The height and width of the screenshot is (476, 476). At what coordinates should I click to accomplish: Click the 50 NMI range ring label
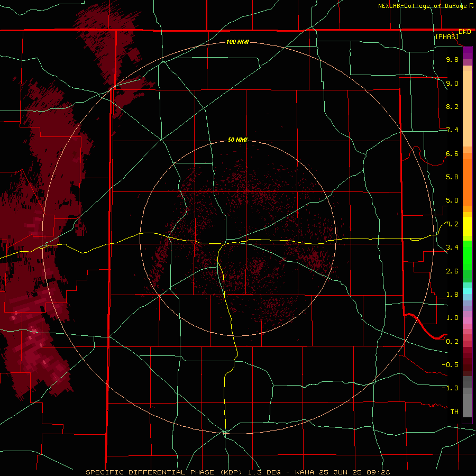237,140
